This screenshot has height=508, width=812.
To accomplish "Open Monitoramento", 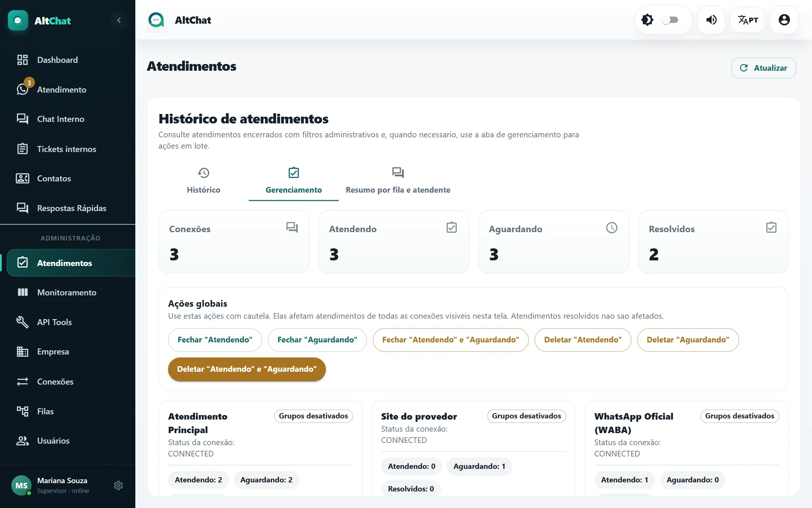I will 68,292.
